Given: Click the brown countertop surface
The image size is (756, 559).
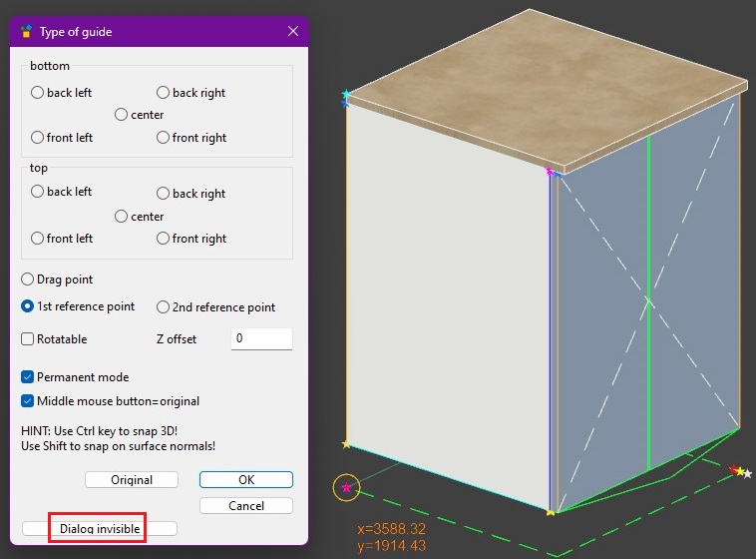Looking at the screenshot, I should 545,87.
